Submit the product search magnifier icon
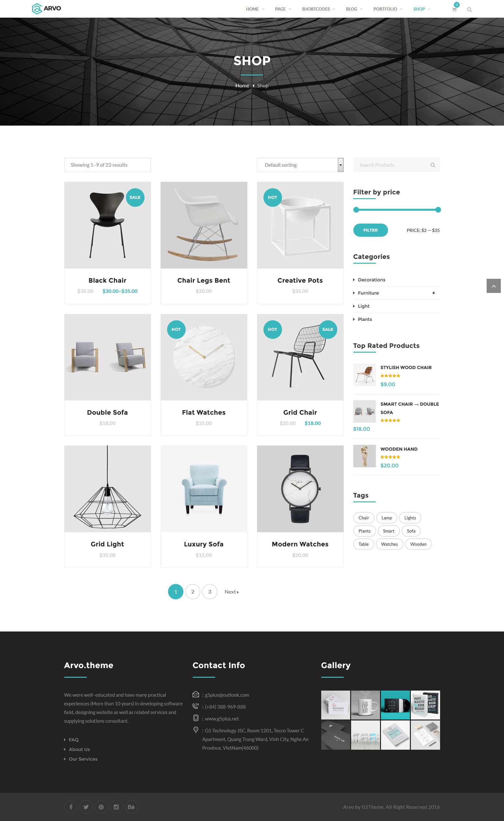Viewport: 504px width, 821px height. pyautogui.click(x=433, y=165)
